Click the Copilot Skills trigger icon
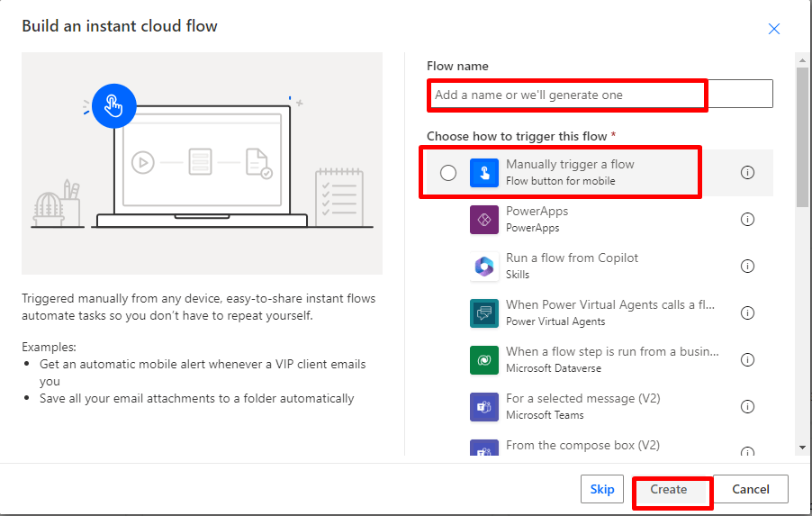This screenshot has width=812, height=516. (x=484, y=267)
